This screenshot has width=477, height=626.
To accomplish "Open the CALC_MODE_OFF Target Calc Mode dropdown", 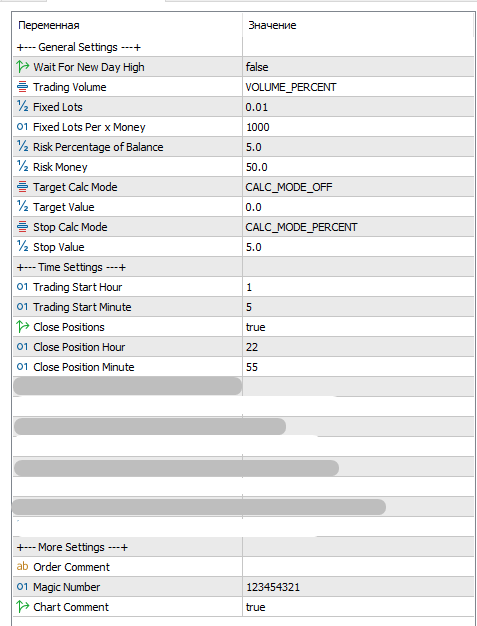I will point(358,187).
